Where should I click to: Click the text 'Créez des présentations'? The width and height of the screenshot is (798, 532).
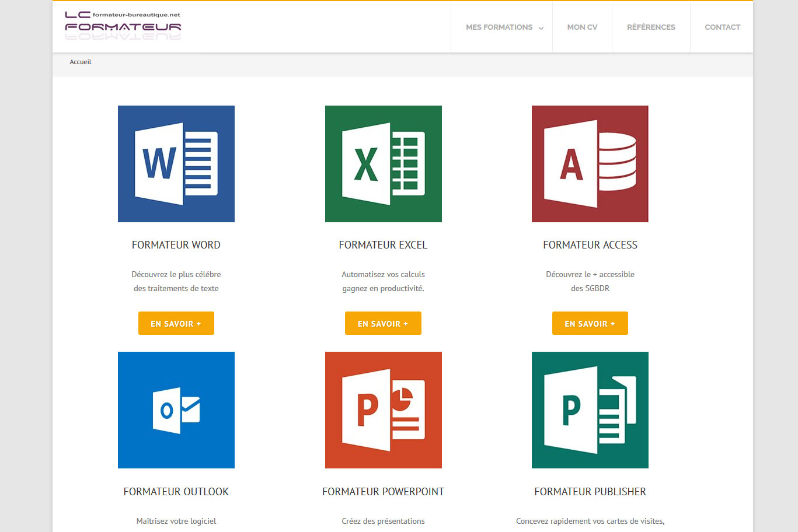tap(384, 521)
